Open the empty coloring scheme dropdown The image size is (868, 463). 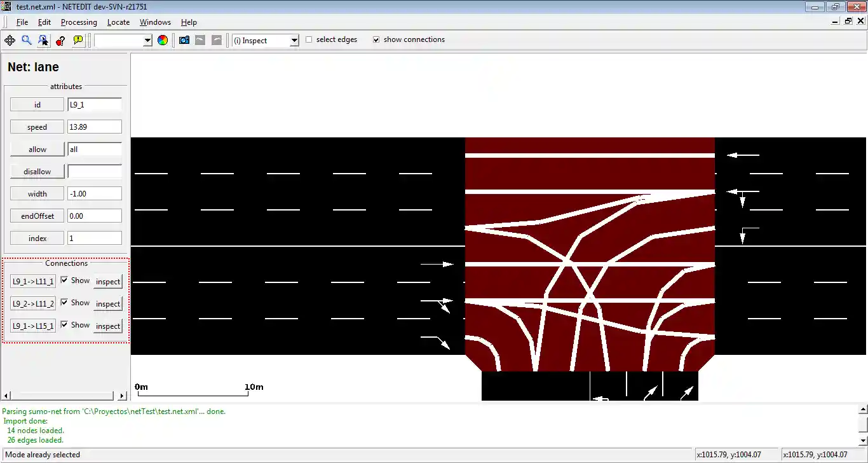pos(148,41)
